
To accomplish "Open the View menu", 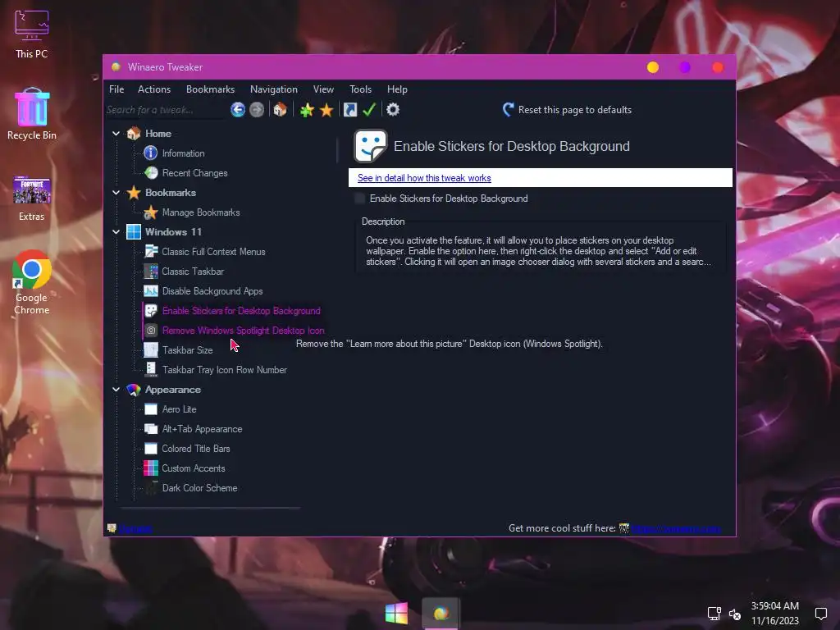I will click(x=323, y=89).
